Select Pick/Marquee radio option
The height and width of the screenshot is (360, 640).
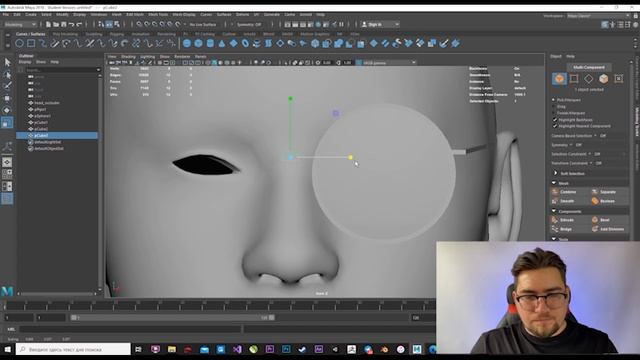[x=554, y=100]
